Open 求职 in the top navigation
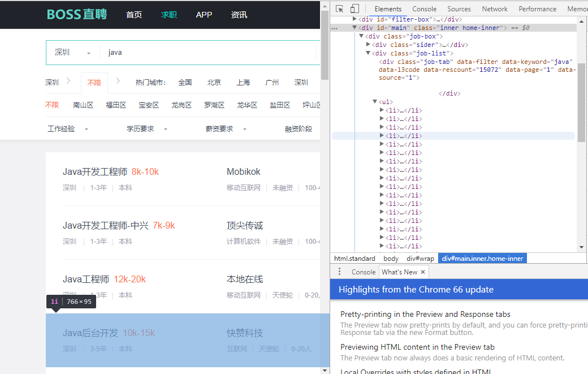 [x=168, y=15]
